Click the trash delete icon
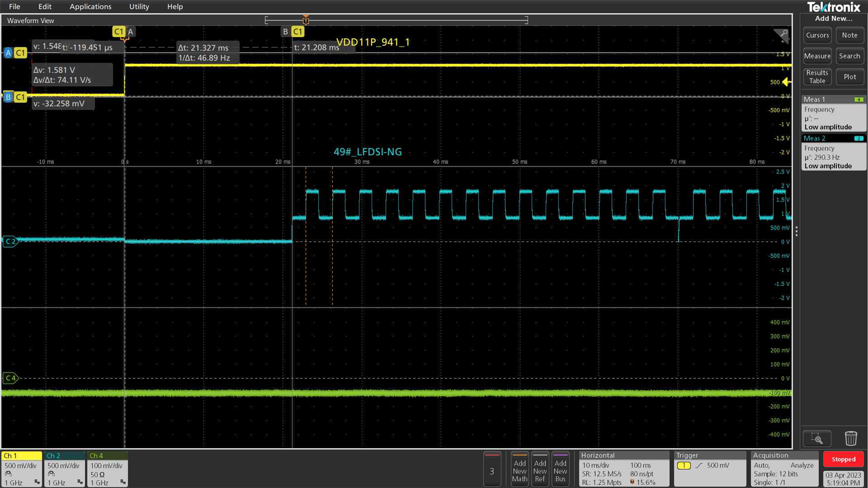Image resolution: width=868 pixels, height=488 pixels. [851, 438]
